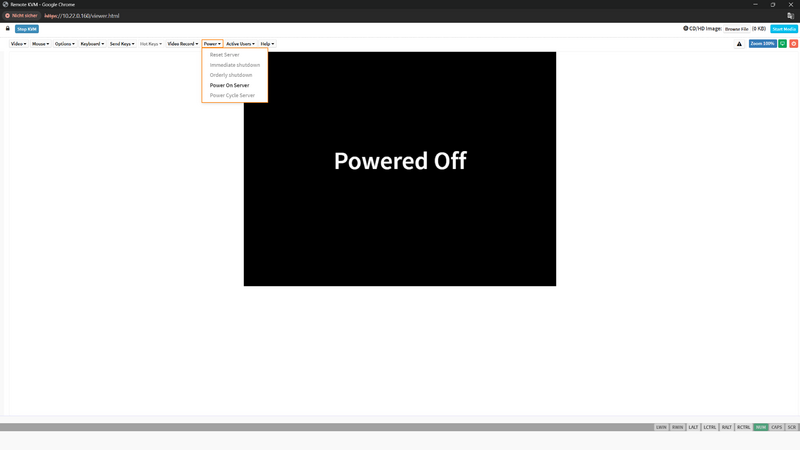The height and width of the screenshot is (450, 800).
Task: Click the lock icon beside Stop KVM
Action: pyautogui.click(x=8, y=29)
